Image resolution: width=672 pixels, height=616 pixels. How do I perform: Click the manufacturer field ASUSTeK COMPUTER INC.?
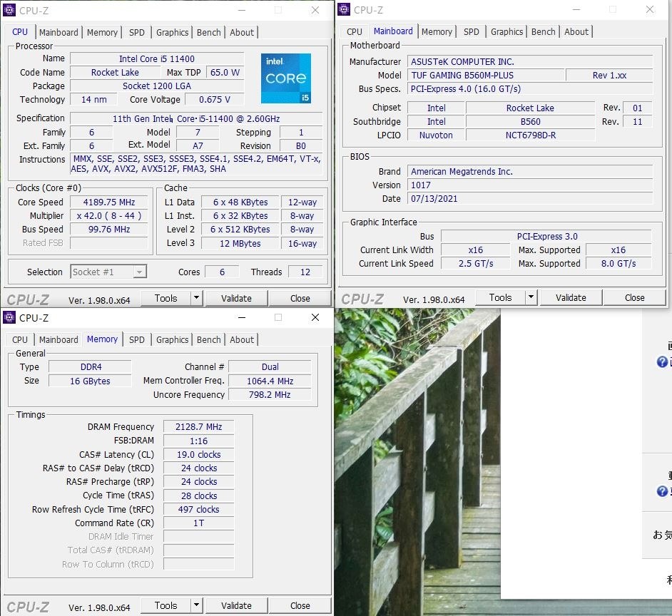[x=530, y=62]
